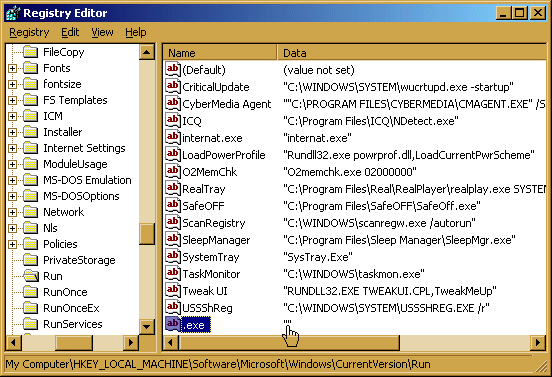This screenshot has width=552, height=377.
Task: Expand the Fonts key
Action: click(12, 68)
